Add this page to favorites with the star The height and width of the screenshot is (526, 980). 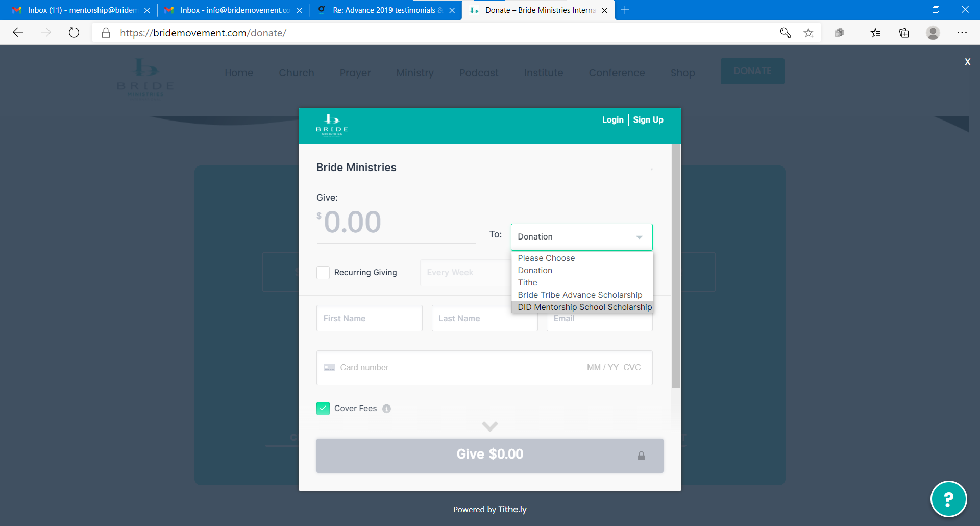tap(808, 33)
